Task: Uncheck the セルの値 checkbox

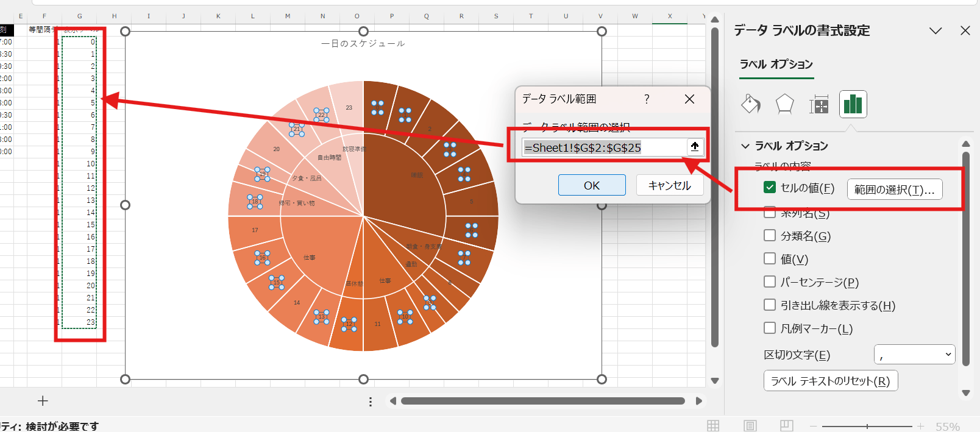Action: (x=770, y=188)
